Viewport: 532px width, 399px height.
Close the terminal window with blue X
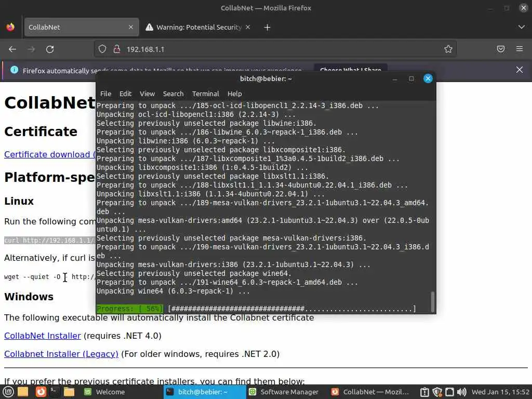click(428, 79)
